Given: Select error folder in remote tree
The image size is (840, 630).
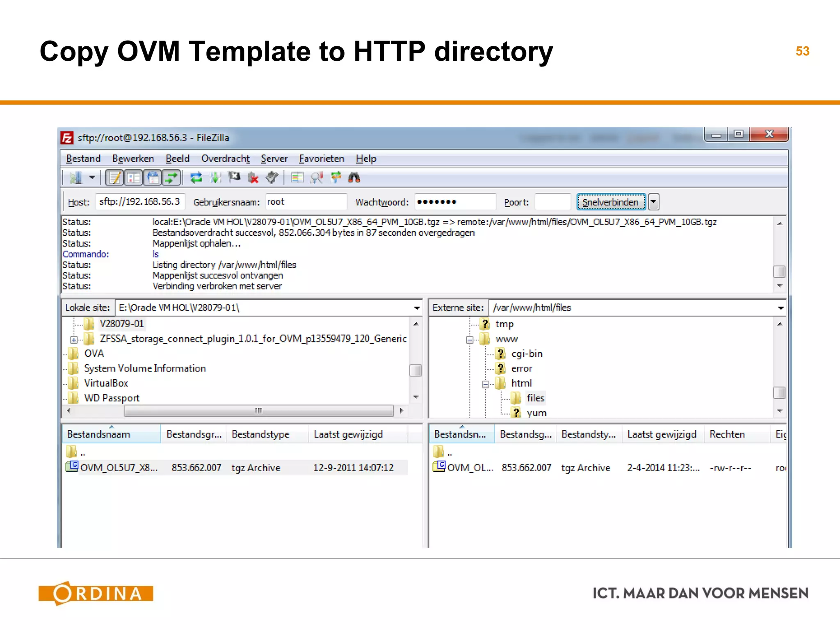Looking at the screenshot, I should (521, 368).
